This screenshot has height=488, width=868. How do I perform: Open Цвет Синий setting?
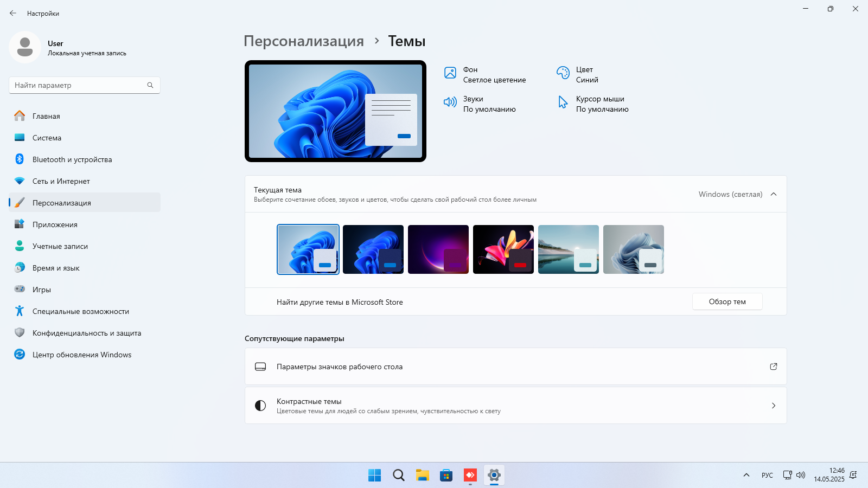tap(577, 75)
